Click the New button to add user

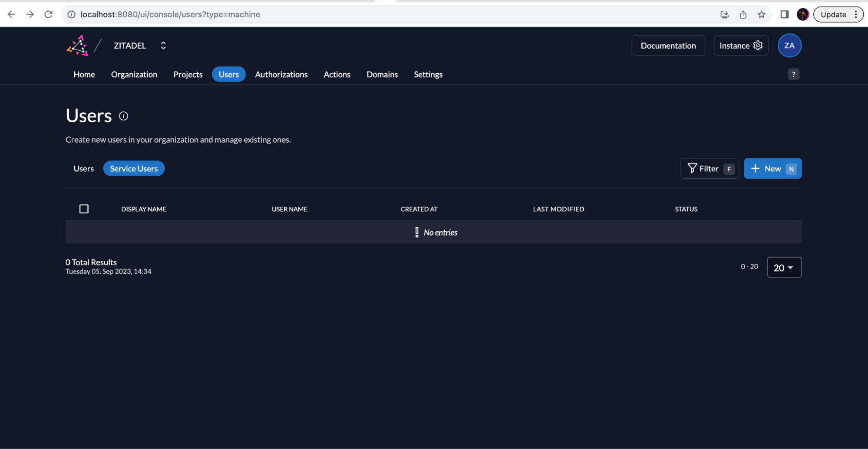tap(772, 169)
